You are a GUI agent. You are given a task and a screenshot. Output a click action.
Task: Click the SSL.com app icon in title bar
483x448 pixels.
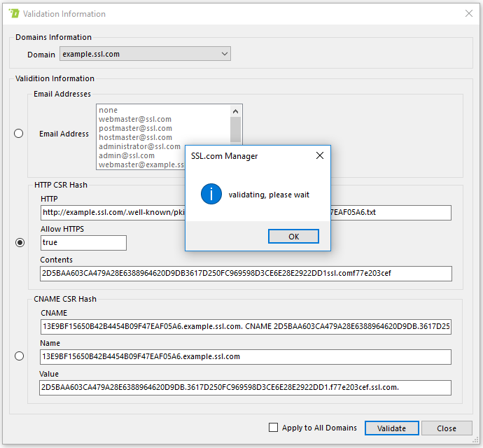pyautogui.click(x=13, y=13)
